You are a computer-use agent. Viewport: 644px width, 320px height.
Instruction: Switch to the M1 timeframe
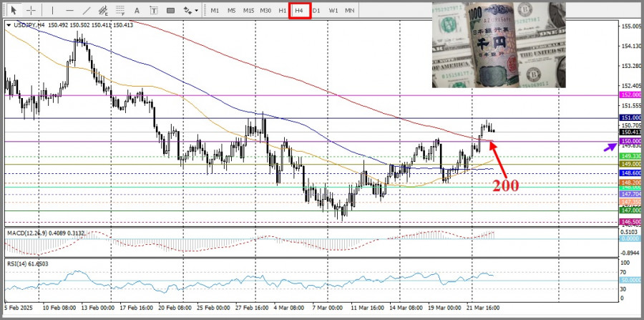coord(215,11)
